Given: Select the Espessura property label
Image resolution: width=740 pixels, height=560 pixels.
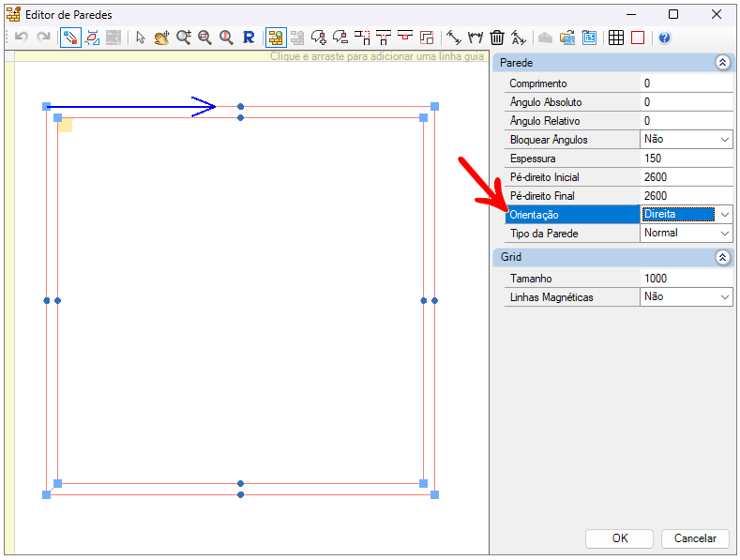Looking at the screenshot, I should pos(533,159).
